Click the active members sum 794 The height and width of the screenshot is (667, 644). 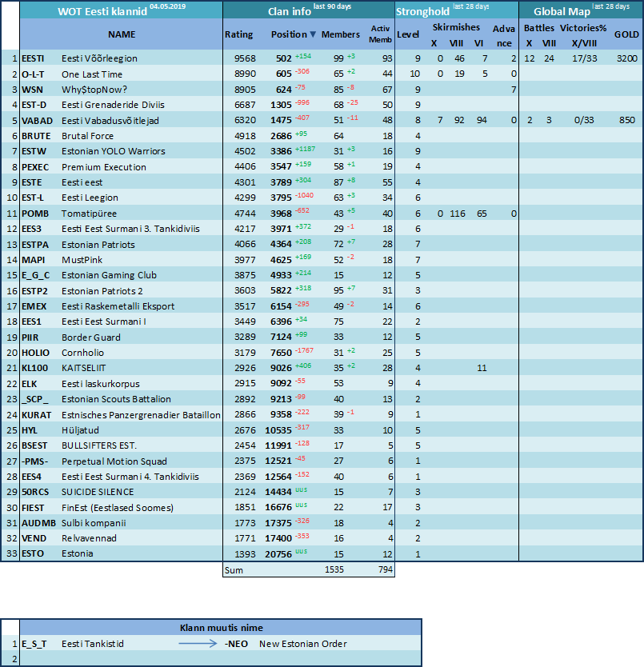[386, 569]
